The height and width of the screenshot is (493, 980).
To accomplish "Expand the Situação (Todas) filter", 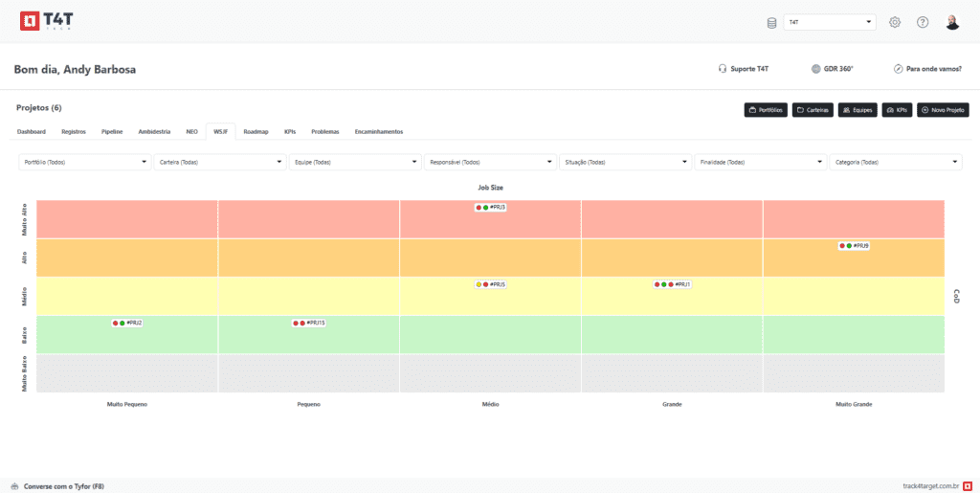I will pos(625,163).
